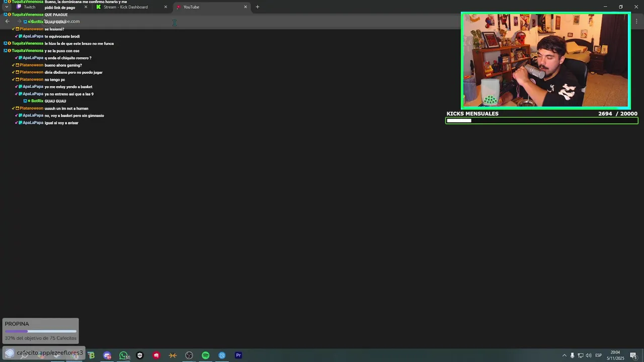Click the message 'igual si voy a avisar'
This screenshot has height=362, width=644.
pos(61,123)
